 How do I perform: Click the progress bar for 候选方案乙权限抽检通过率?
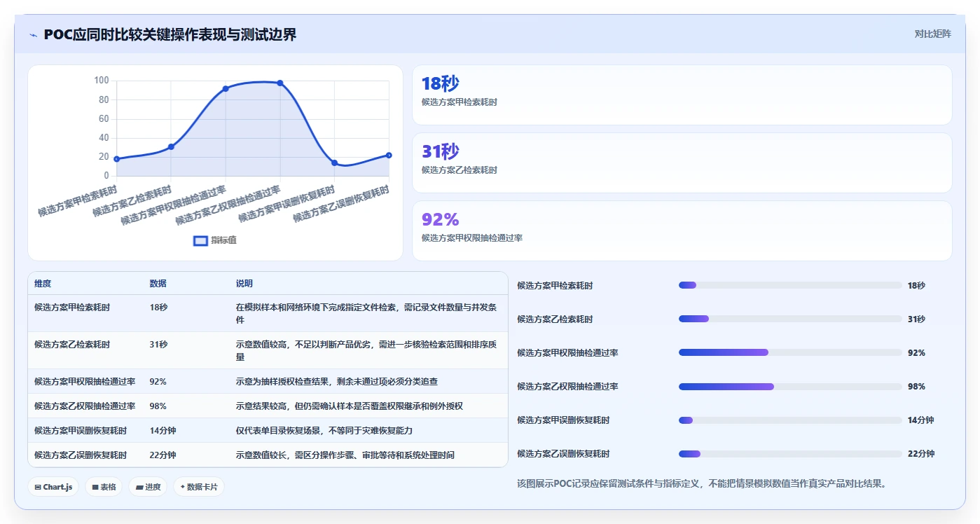coord(790,386)
